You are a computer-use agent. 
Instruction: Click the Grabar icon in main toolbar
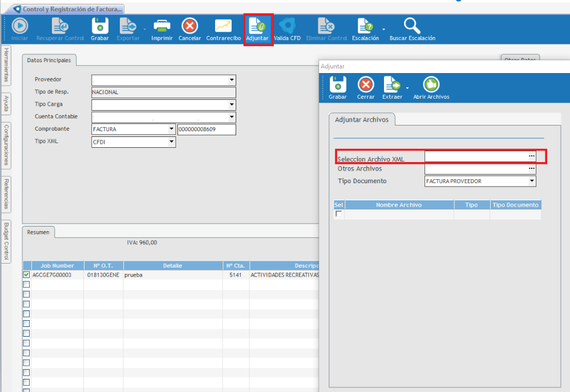(99, 26)
